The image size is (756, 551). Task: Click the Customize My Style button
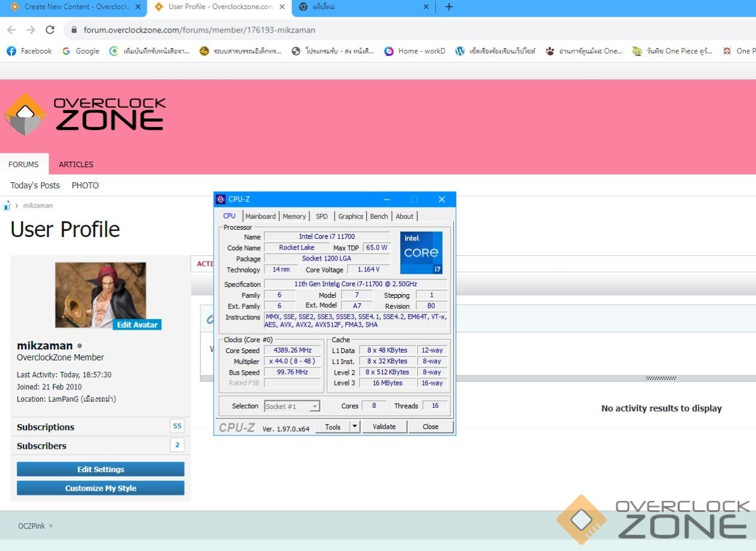click(x=101, y=488)
